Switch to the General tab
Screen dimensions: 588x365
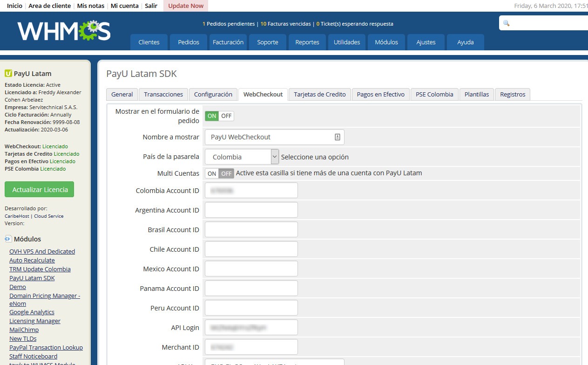[x=122, y=94]
